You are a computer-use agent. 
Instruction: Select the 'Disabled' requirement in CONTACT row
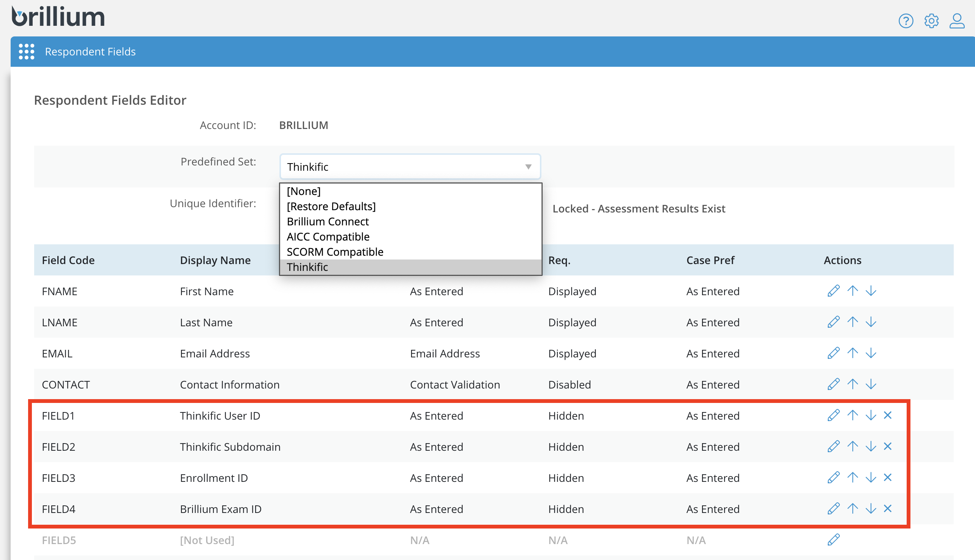570,385
